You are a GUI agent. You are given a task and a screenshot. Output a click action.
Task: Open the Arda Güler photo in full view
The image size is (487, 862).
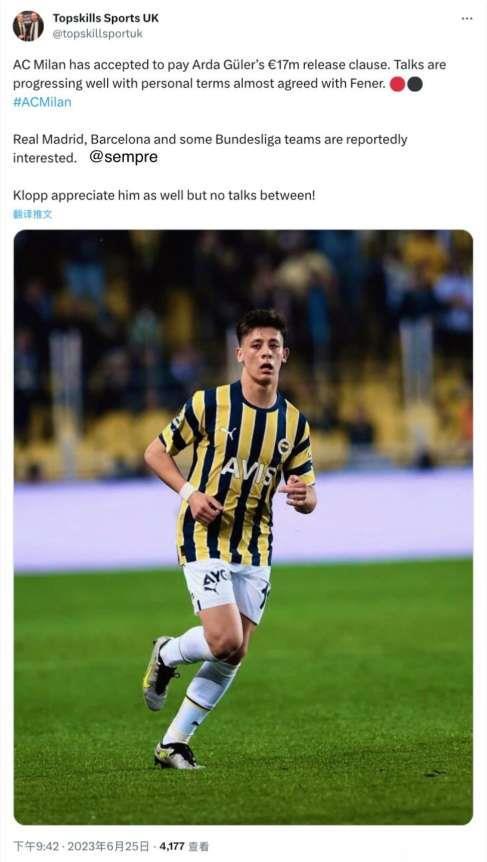(x=243, y=527)
